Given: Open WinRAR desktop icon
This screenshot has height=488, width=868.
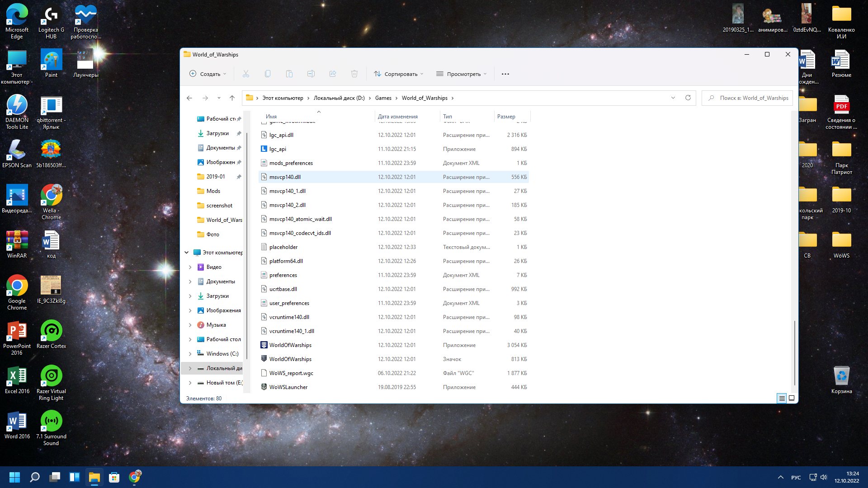Looking at the screenshot, I should pyautogui.click(x=17, y=244).
